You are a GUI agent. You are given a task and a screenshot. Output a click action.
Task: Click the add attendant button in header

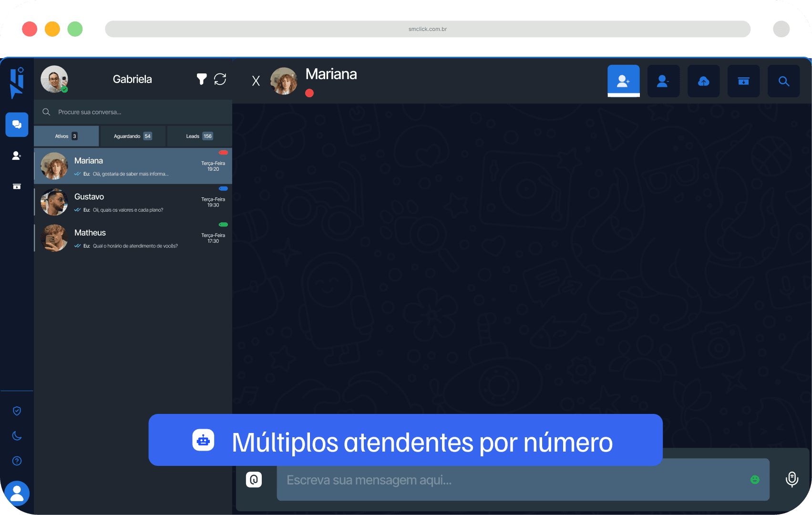pos(623,81)
